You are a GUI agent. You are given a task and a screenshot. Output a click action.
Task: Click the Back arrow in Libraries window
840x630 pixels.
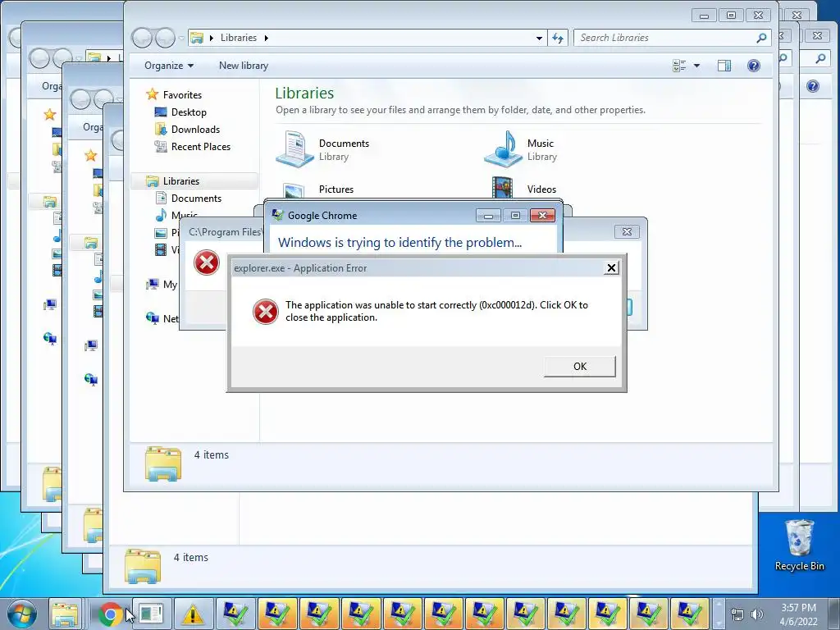143,38
